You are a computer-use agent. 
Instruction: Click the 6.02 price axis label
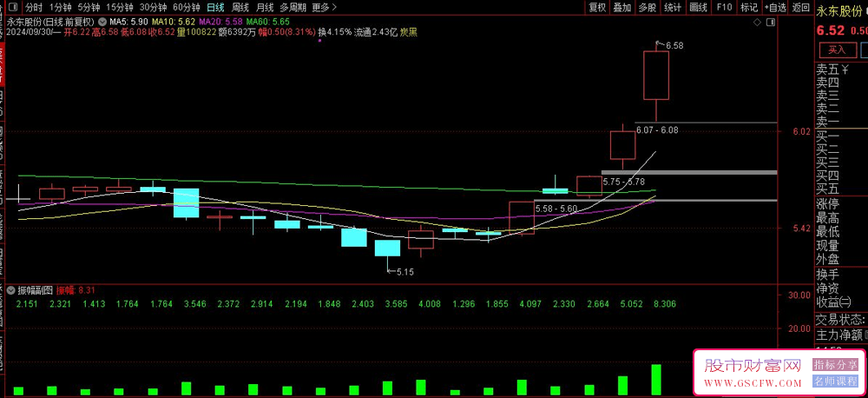[801, 132]
